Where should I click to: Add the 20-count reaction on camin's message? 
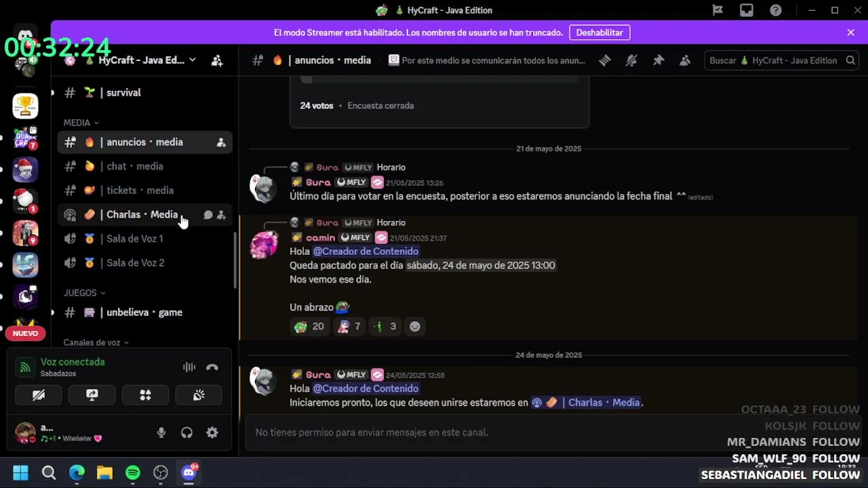(x=309, y=327)
